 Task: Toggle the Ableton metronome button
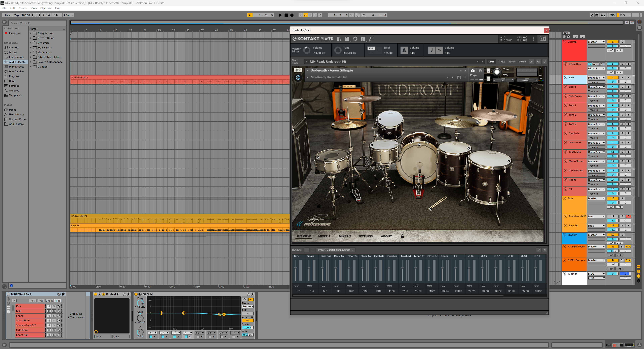pyautogui.click(x=56, y=15)
